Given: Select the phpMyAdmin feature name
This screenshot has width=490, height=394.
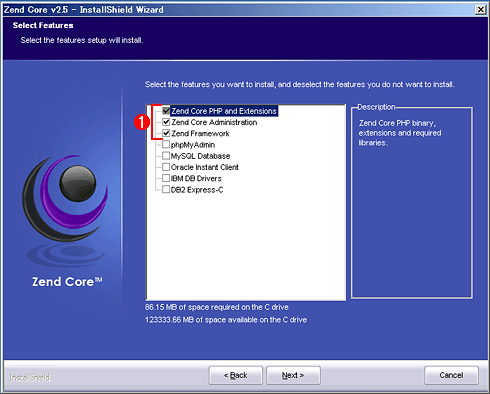Looking at the screenshot, I should pyautogui.click(x=193, y=145).
